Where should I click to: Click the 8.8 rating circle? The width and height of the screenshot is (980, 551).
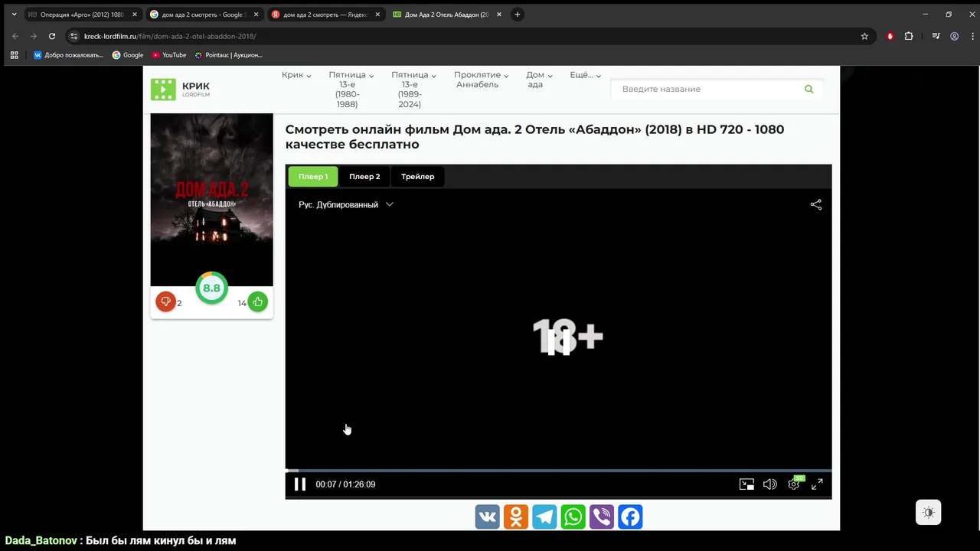tap(211, 289)
